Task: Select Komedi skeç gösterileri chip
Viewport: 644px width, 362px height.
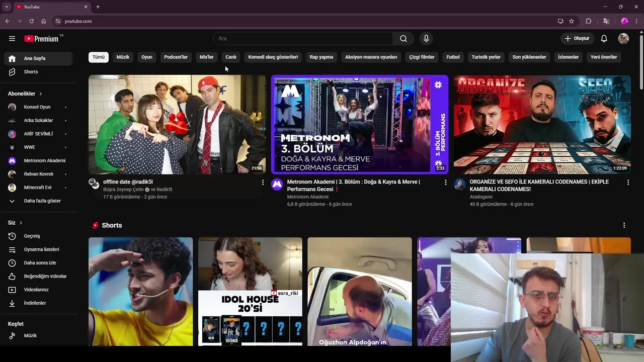Action: pos(273,57)
